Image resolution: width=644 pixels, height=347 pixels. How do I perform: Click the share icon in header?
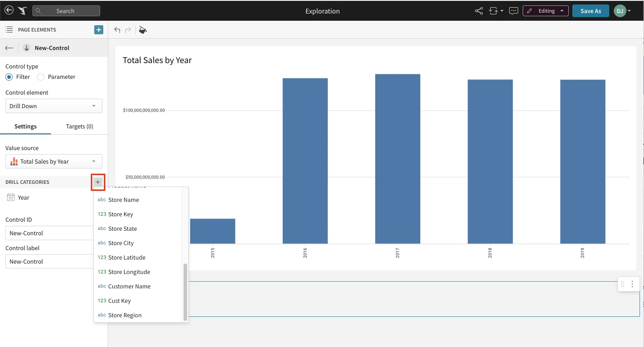pos(479,11)
